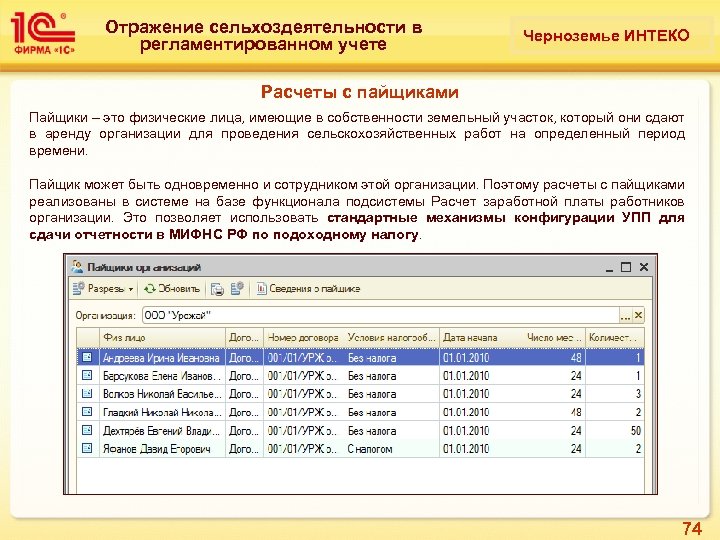Image resolution: width=720 pixels, height=540 pixels.
Task: Click the Организация input field
Action: (x=380, y=315)
